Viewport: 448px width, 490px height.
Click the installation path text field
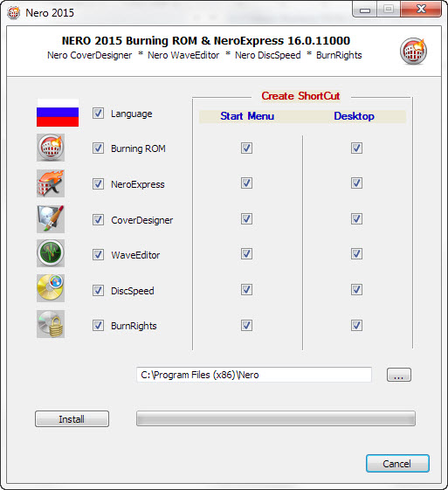tap(254, 375)
